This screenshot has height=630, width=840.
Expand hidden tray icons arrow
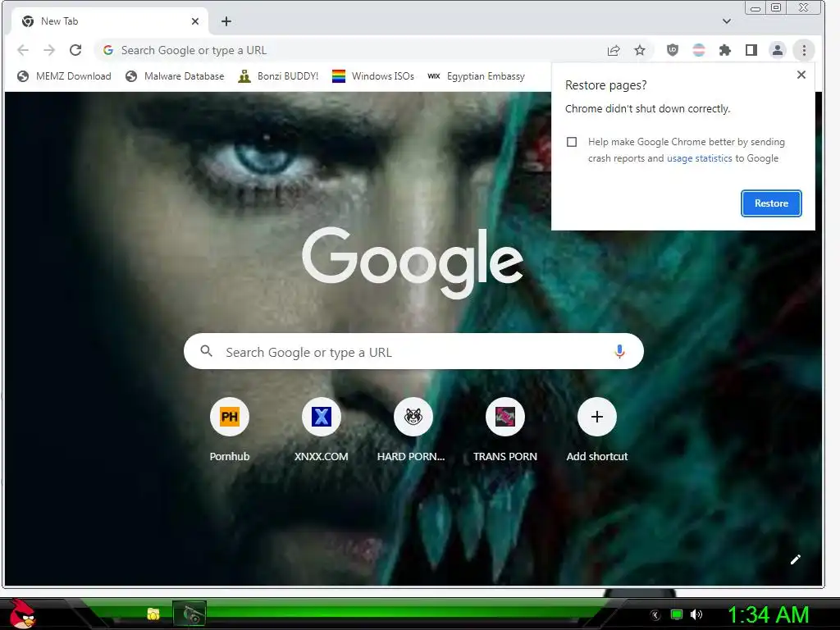point(655,614)
